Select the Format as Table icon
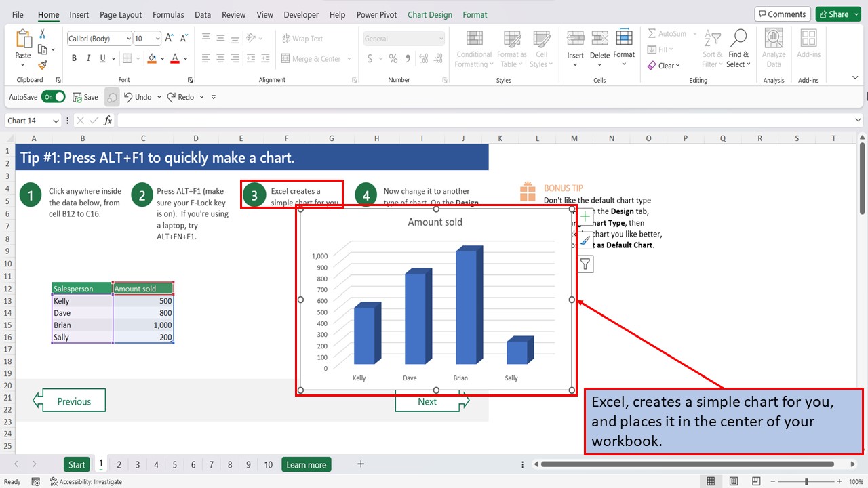Viewport: 868px width, 488px height. coord(511,47)
